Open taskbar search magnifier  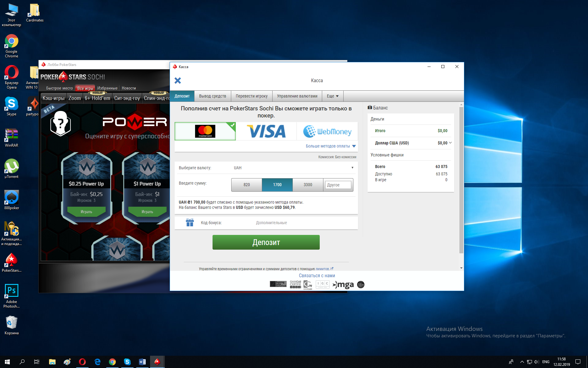(x=22, y=362)
